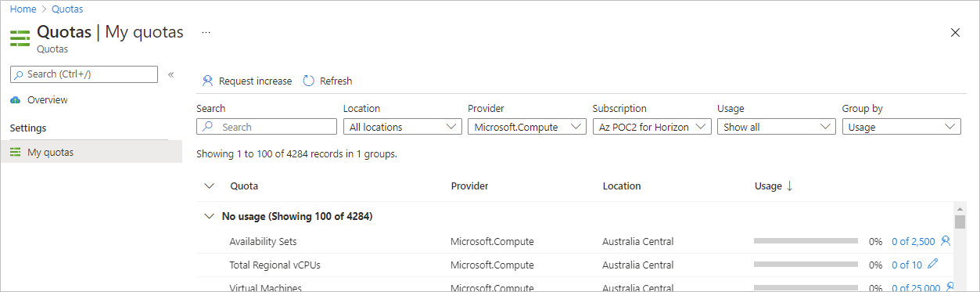The height and width of the screenshot is (292, 980).
Task: Sort by Quota column header
Action: coord(244,186)
